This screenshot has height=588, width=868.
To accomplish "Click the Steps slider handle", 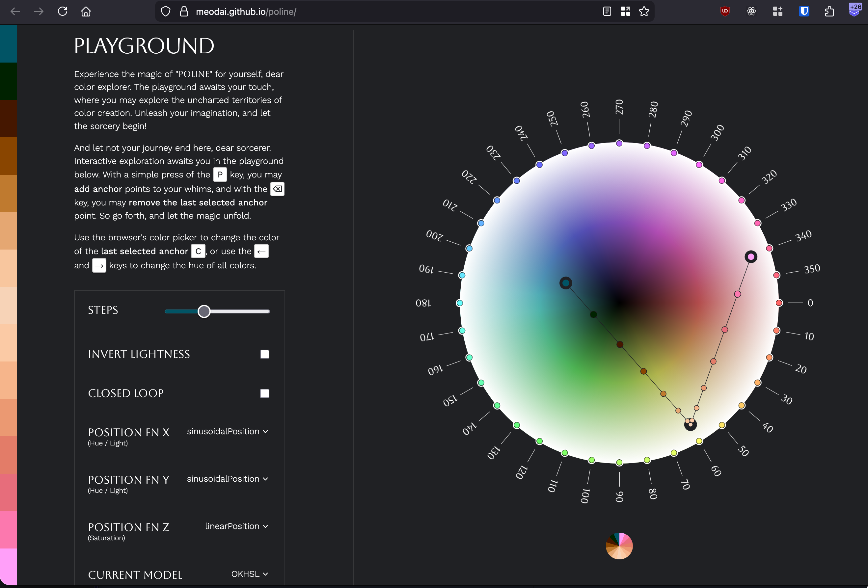I will [x=204, y=311].
